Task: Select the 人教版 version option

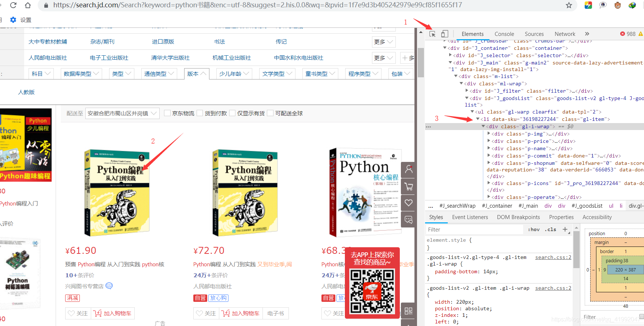Action: 26,92
